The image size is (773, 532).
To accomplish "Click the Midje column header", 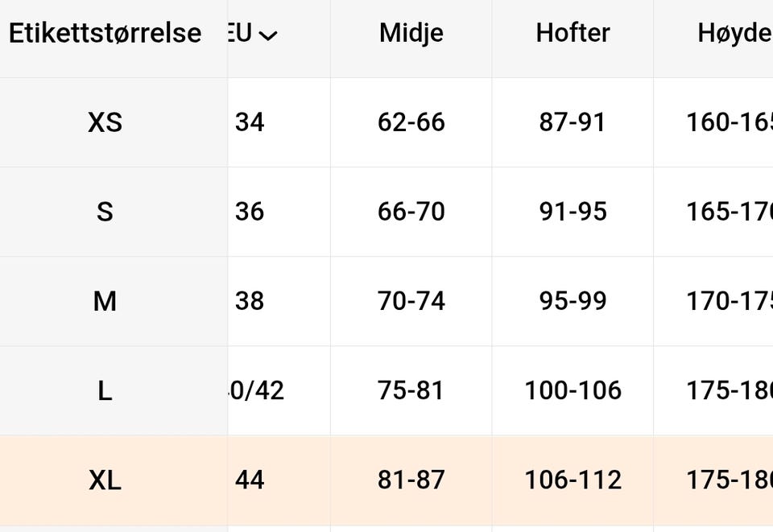I will click(x=411, y=33).
